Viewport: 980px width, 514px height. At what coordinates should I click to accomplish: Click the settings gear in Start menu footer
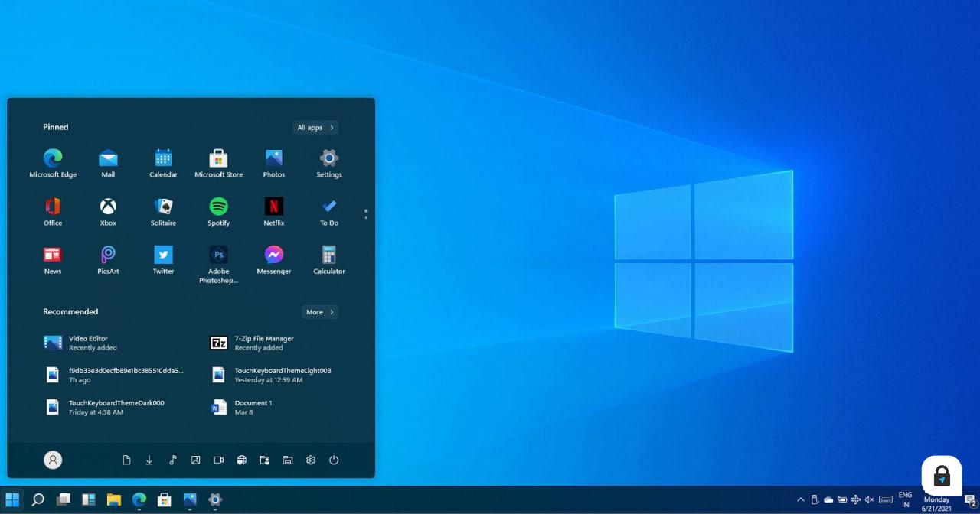pos(311,460)
